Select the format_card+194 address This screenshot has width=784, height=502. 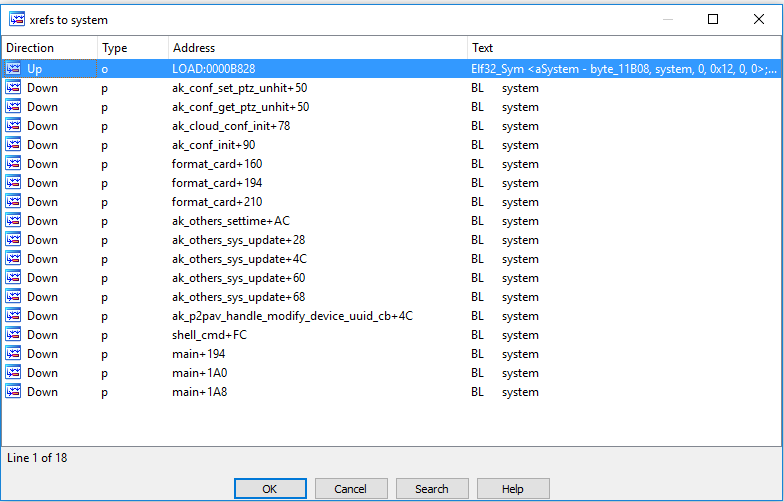[217, 183]
